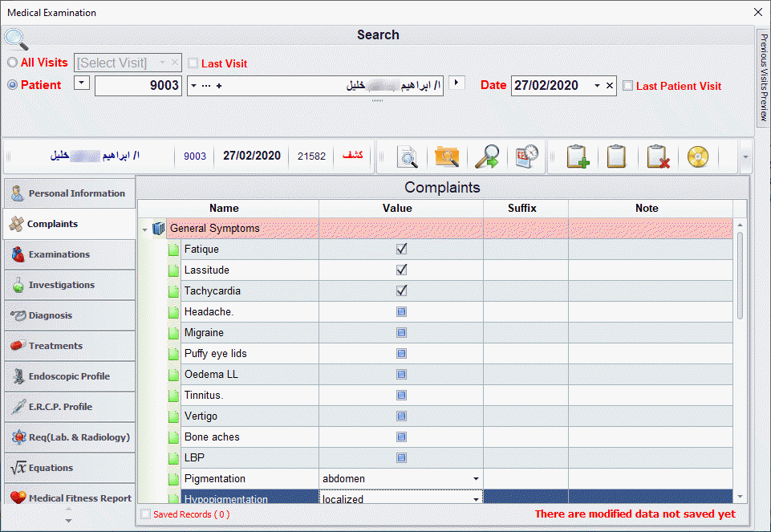Viewport: 771px width, 532px height.
Task: Open the folder search icon
Action: (446, 157)
